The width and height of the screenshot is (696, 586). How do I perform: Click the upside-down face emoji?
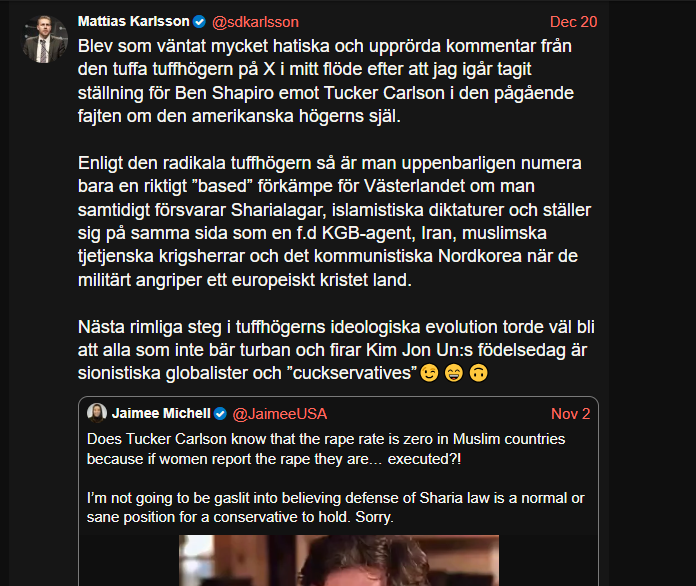(478, 373)
